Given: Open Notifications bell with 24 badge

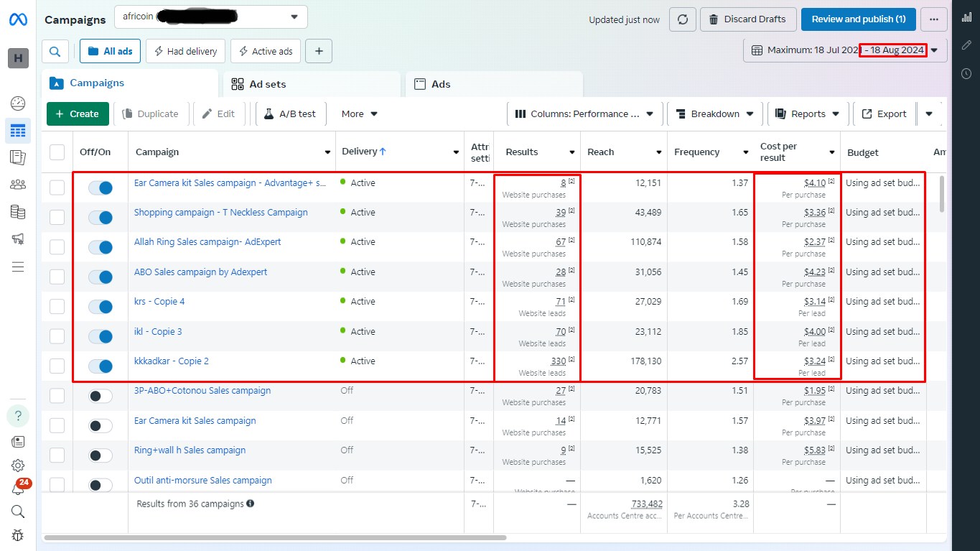Looking at the screenshot, I should 18,488.
